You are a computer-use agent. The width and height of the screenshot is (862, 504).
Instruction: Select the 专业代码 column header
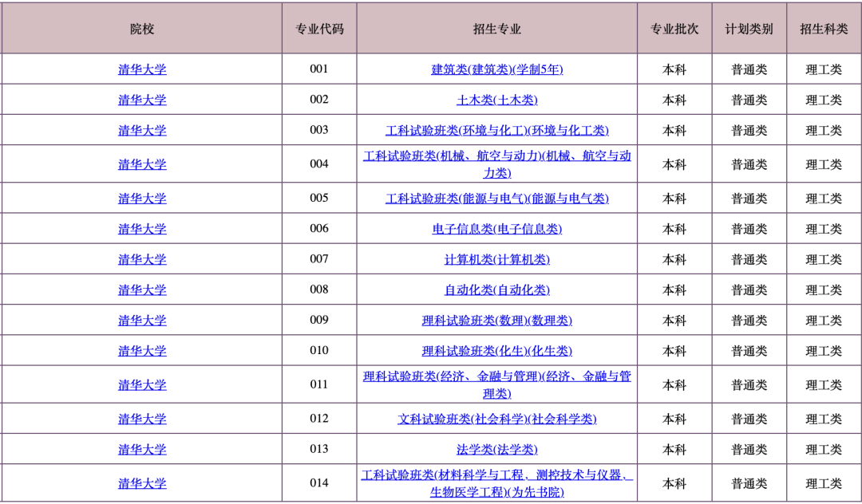click(x=319, y=29)
